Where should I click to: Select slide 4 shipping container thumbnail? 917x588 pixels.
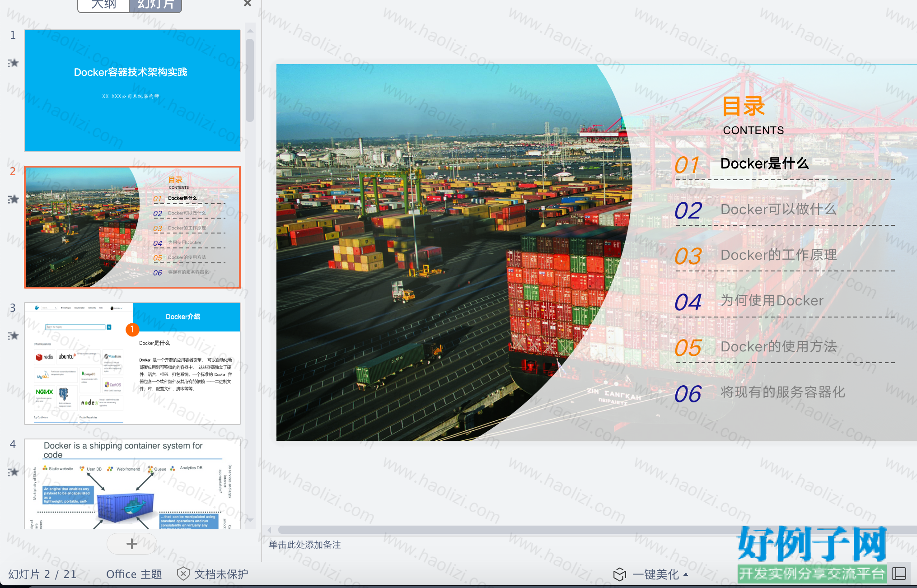(132, 484)
